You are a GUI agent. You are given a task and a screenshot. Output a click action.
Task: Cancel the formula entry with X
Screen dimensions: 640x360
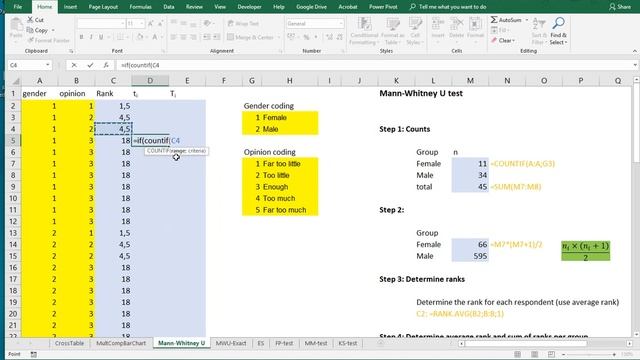(74, 65)
